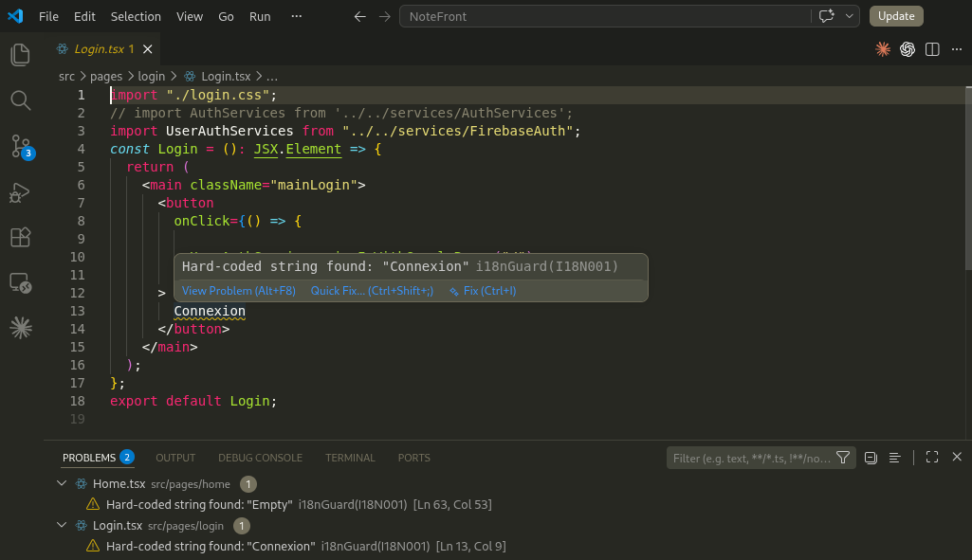Open Source Control view with 3 changes
This screenshot has width=972, height=560.
tap(22, 147)
